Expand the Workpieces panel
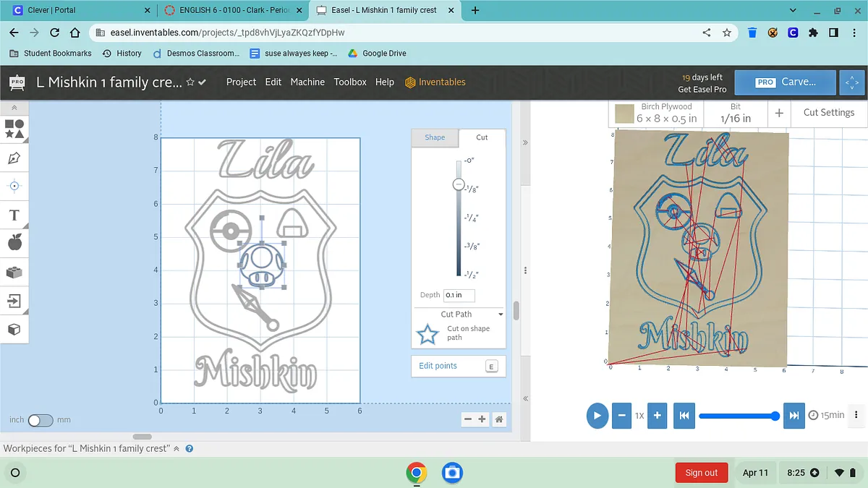The image size is (868, 488). click(176, 449)
